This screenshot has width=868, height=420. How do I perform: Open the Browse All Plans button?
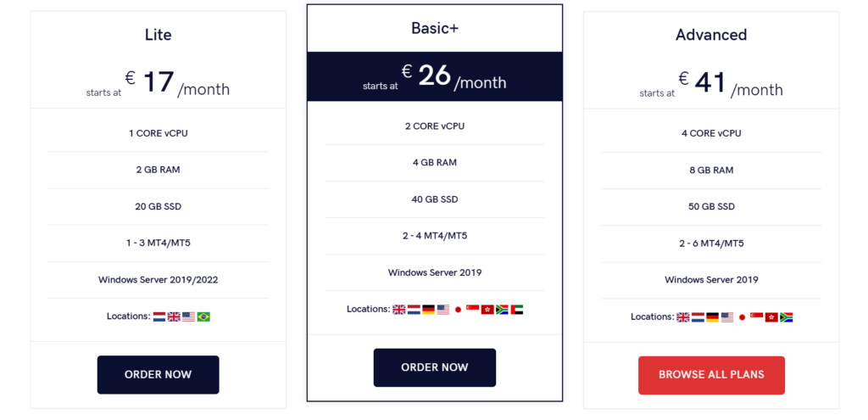coord(711,375)
